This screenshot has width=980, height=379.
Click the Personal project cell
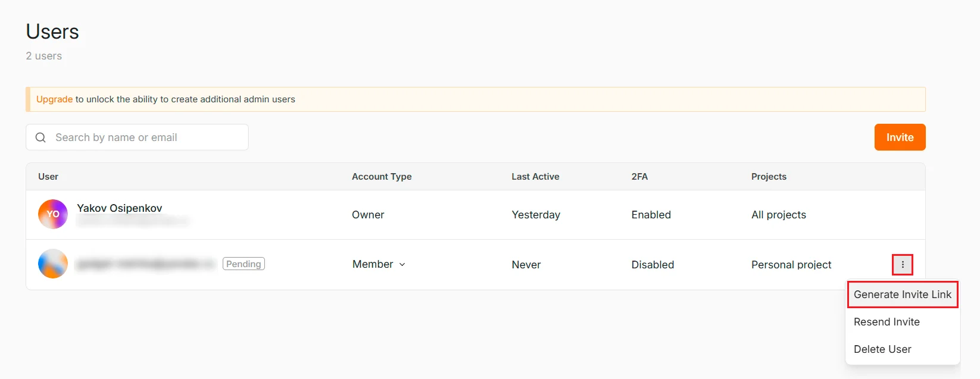[x=791, y=265]
